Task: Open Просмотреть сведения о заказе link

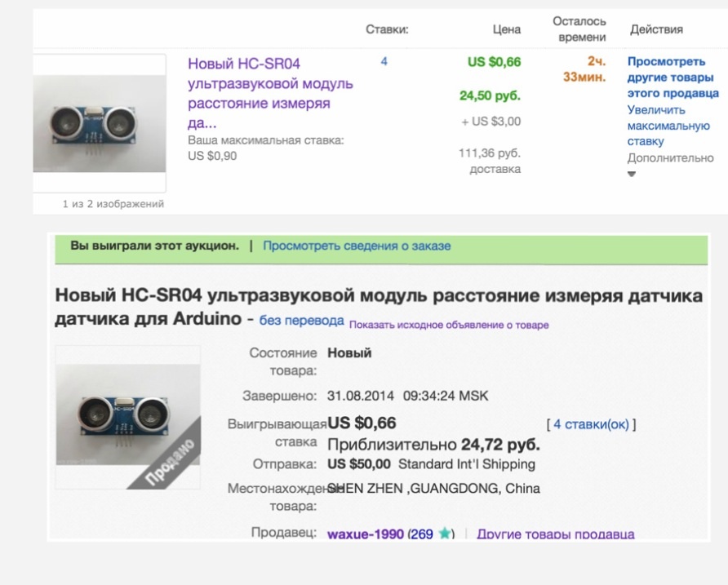Action: [357, 246]
